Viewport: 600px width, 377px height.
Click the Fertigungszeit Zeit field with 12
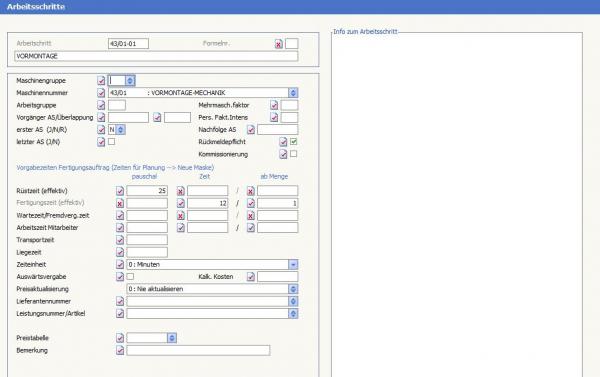(x=207, y=203)
